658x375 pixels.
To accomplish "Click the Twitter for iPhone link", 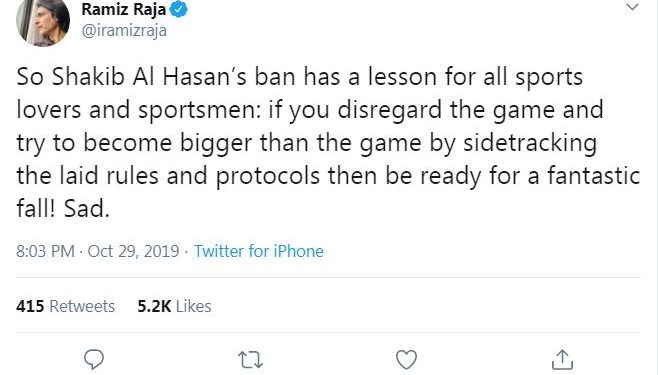I will (258, 251).
